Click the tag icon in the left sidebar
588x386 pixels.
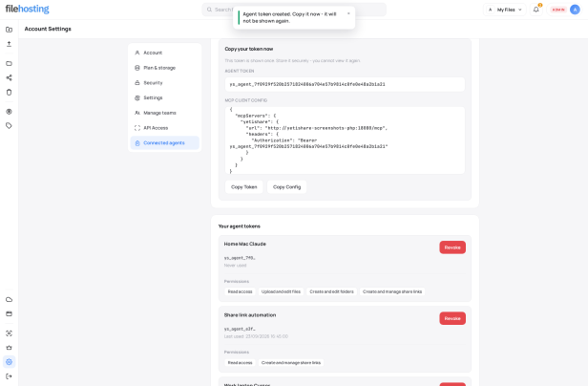9,126
